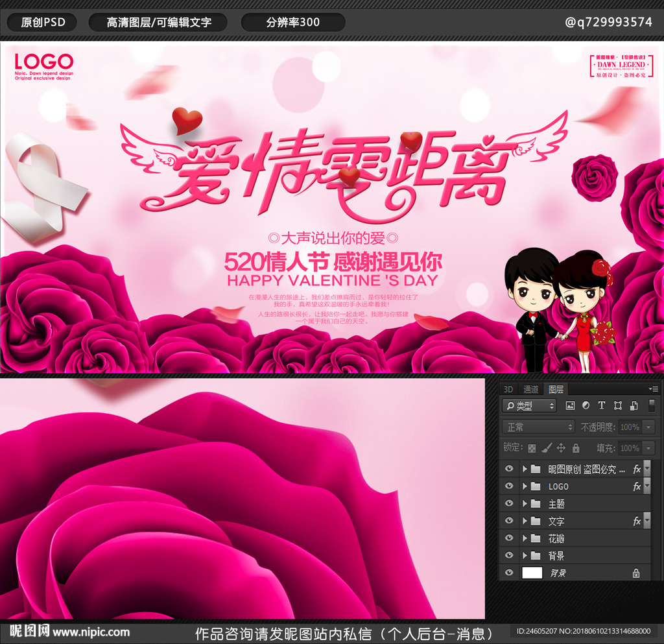
Task: Collapse effects arrow on 文字 group
Action: coord(647,521)
